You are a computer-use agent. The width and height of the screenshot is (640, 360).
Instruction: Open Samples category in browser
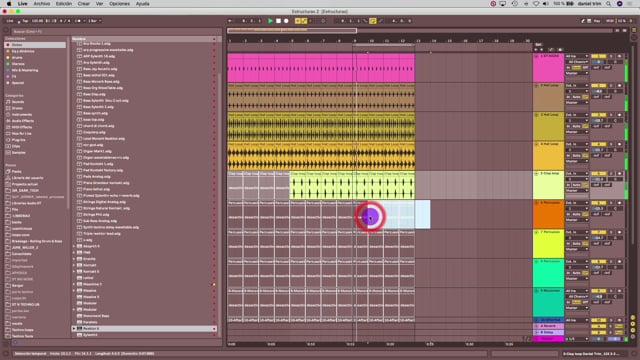(x=18, y=153)
